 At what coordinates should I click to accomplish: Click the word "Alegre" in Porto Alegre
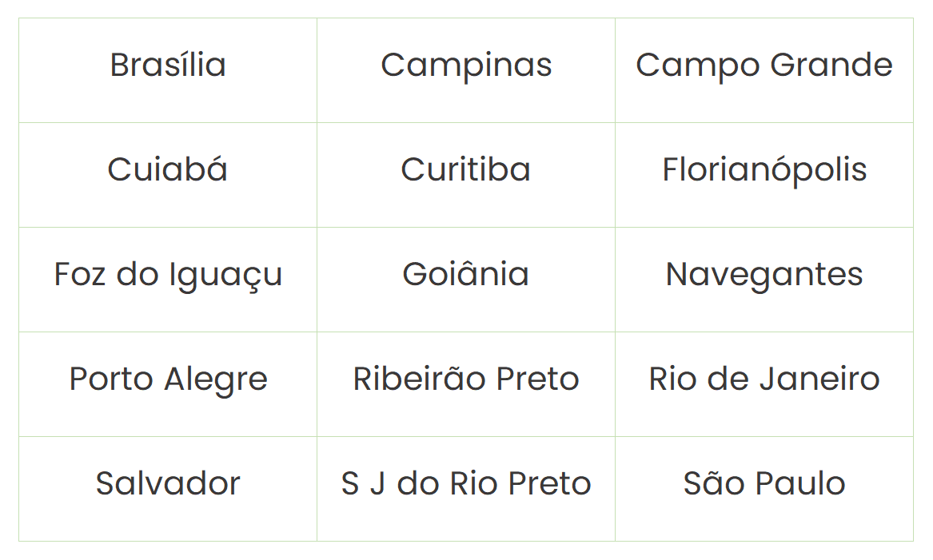(215, 380)
